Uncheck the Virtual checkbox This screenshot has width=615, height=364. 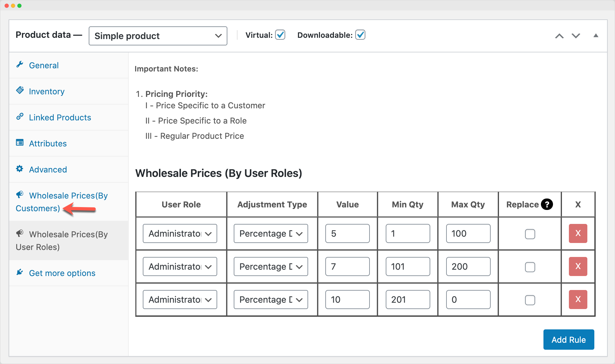pos(280,35)
